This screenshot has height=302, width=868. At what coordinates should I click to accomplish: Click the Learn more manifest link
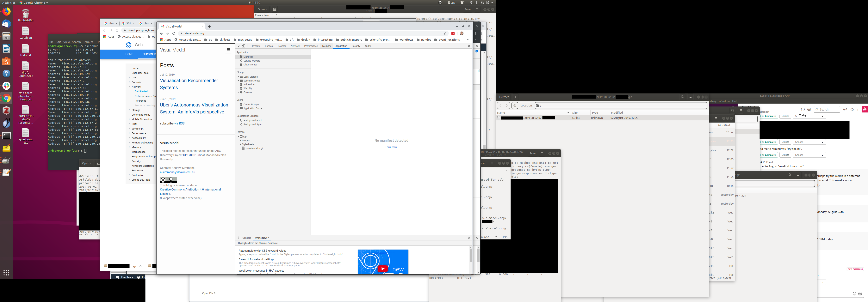click(391, 147)
